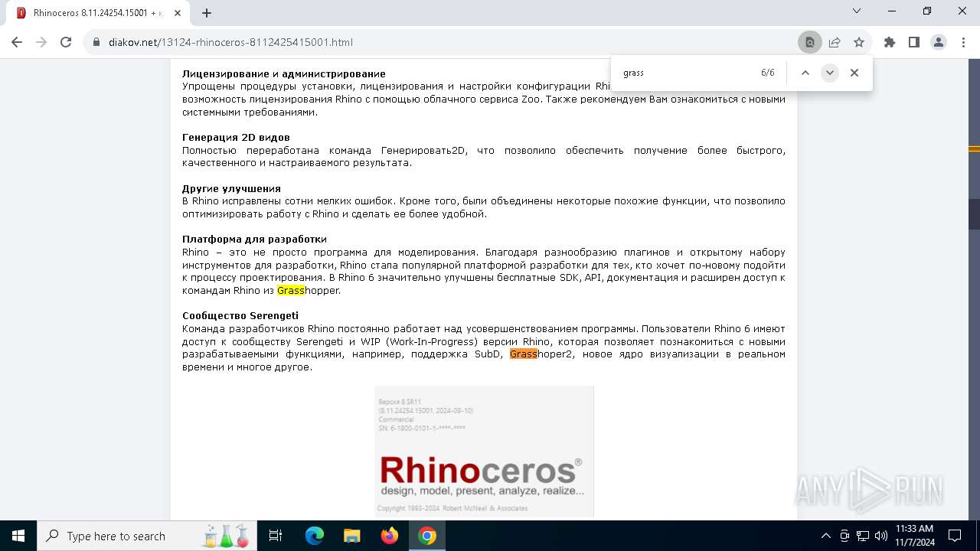Screen dimensions: 980x551
Task: Click the taskbar search box
Action: tap(147, 536)
